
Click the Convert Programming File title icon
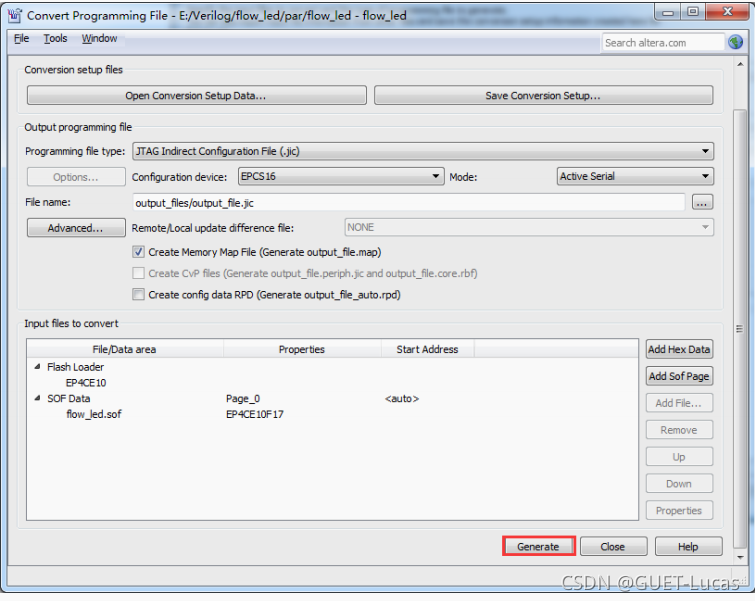14,15
